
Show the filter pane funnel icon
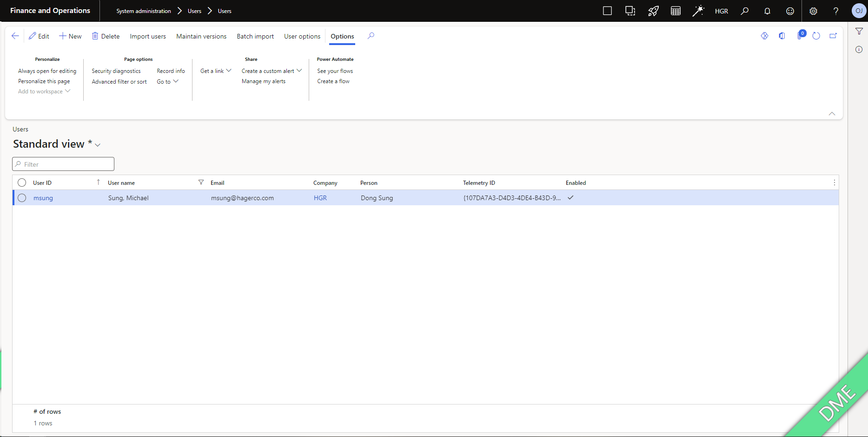click(x=859, y=31)
